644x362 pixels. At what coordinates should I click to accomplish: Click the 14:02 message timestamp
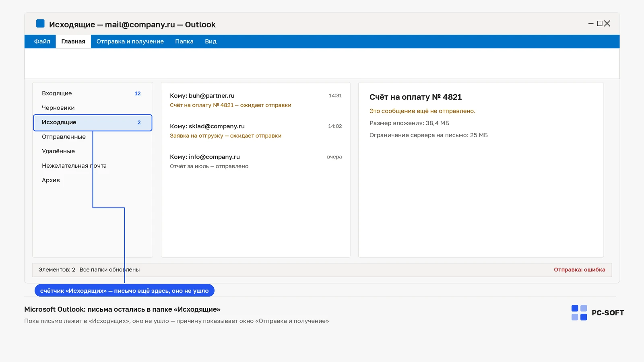335,126
